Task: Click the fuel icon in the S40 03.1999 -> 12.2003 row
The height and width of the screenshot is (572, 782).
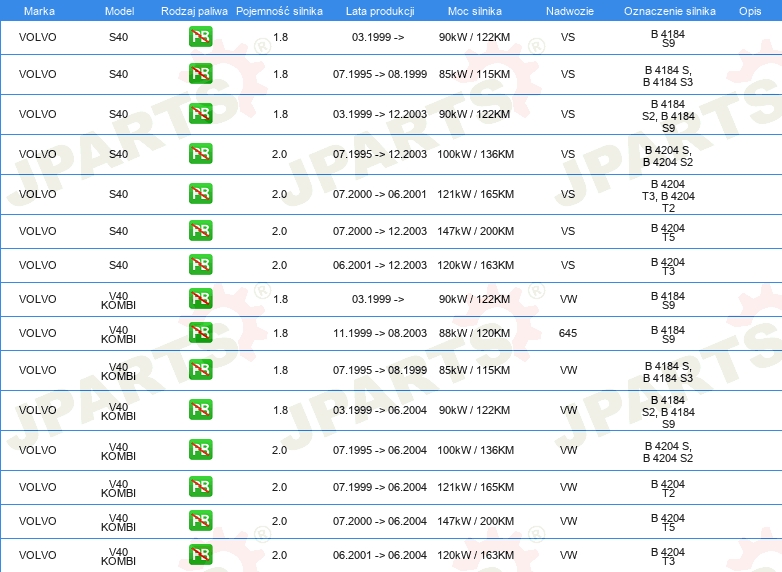Action: coord(200,114)
